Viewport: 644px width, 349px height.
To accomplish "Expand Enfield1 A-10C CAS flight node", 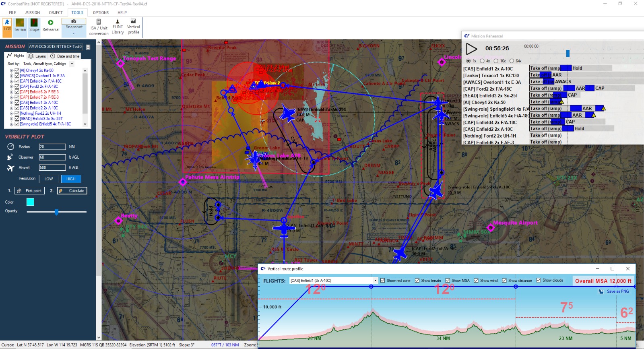I will 12,103.
